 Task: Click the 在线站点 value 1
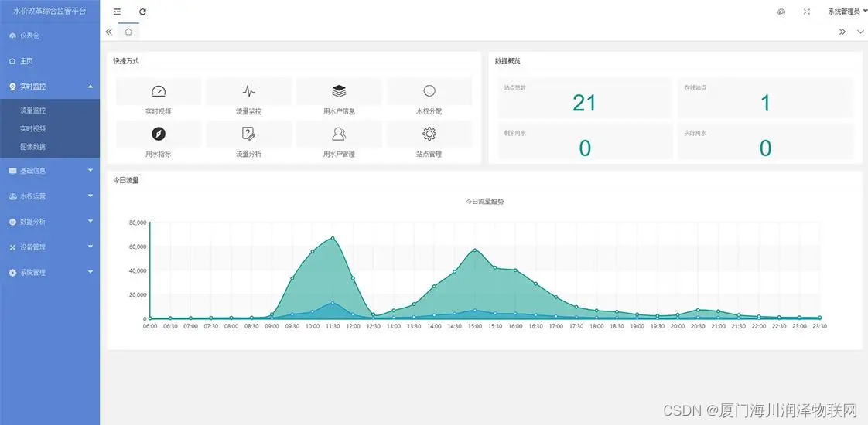766,103
